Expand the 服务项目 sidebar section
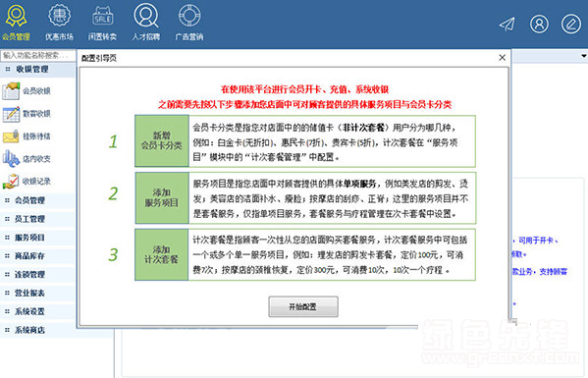The width and height of the screenshot is (588, 378). pyautogui.click(x=37, y=238)
